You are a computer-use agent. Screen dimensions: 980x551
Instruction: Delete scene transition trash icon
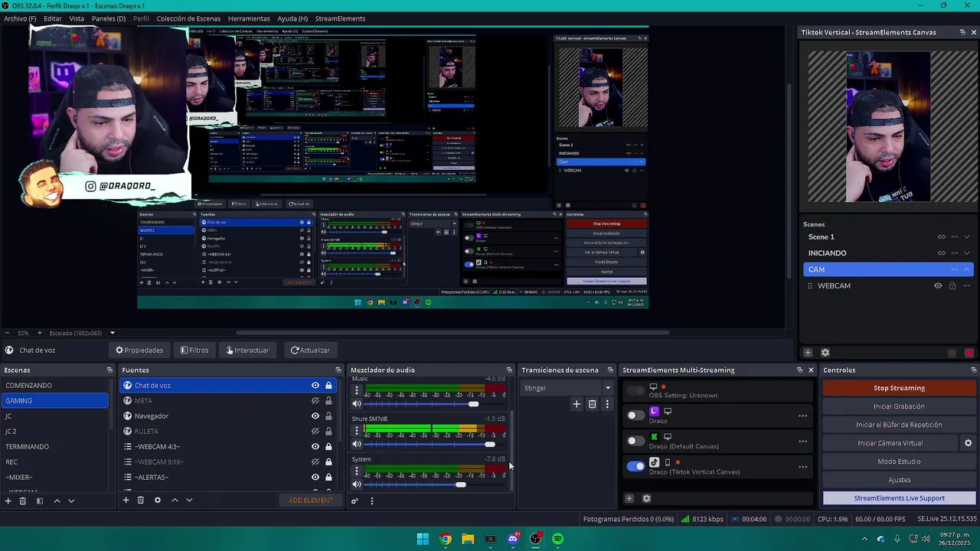coord(593,404)
